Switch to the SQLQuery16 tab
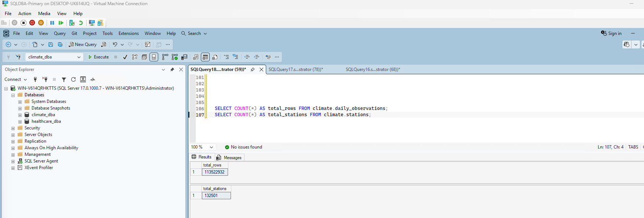The width and height of the screenshot is (644, 218). (x=373, y=69)
